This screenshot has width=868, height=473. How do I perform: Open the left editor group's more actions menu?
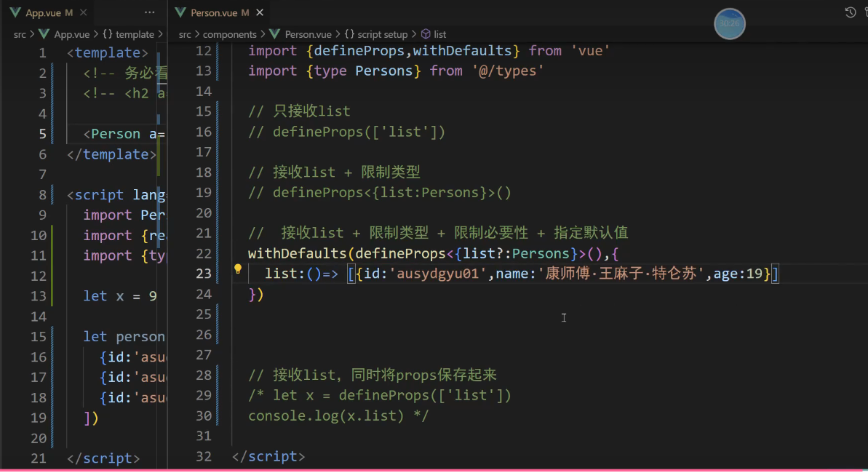click(x=149, y=12)
